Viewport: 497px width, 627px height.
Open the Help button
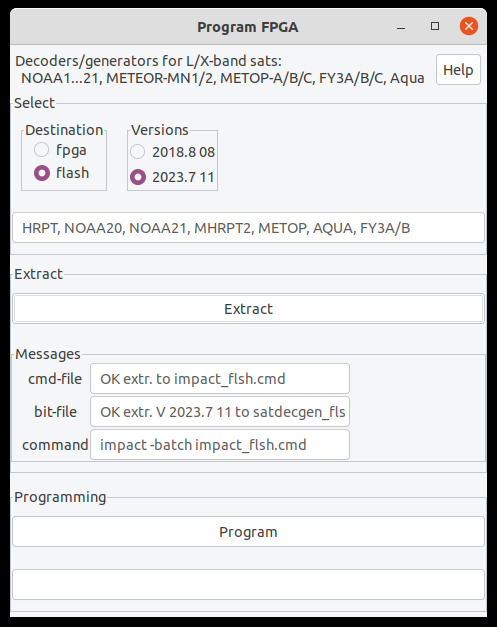point(458,70)
